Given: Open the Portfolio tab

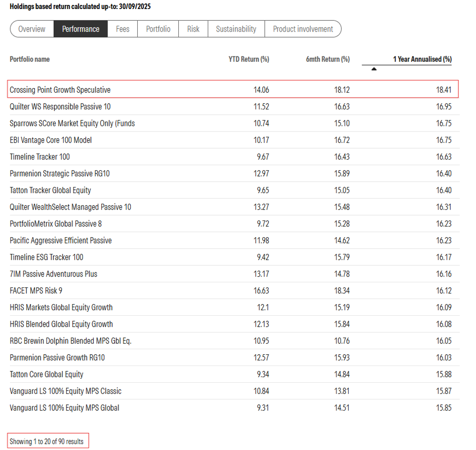Looking at the screenshot, I should pyautogui.click(x=158, y=29).
